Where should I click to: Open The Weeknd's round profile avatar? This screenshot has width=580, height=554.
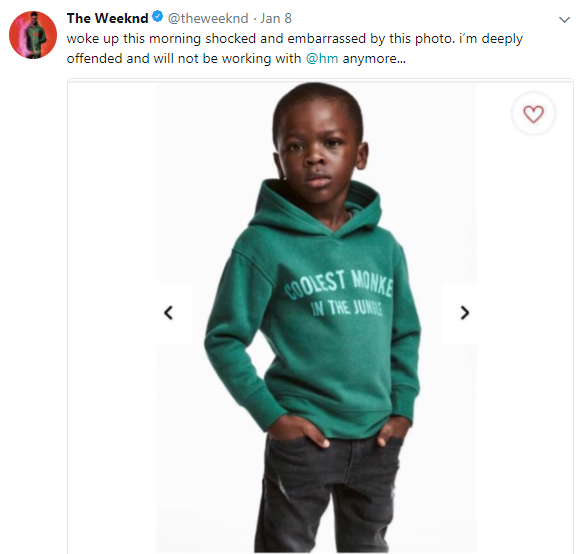[33, 35]
